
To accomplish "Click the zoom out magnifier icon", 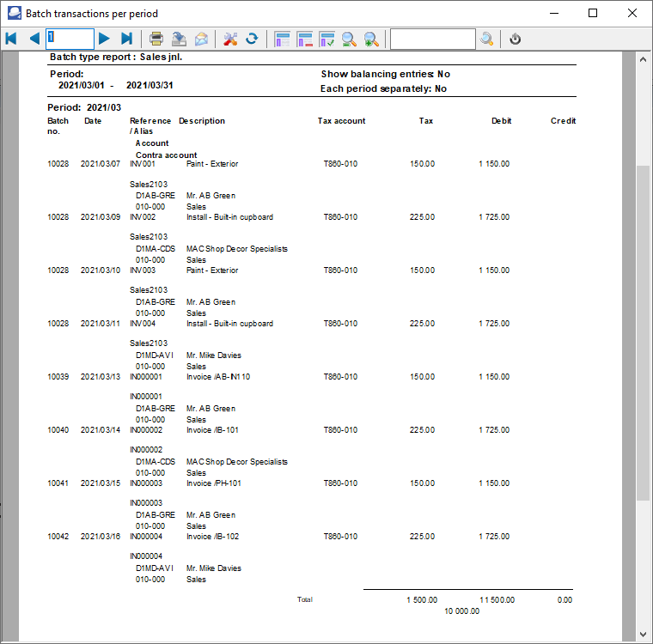I will click(349, 39).
